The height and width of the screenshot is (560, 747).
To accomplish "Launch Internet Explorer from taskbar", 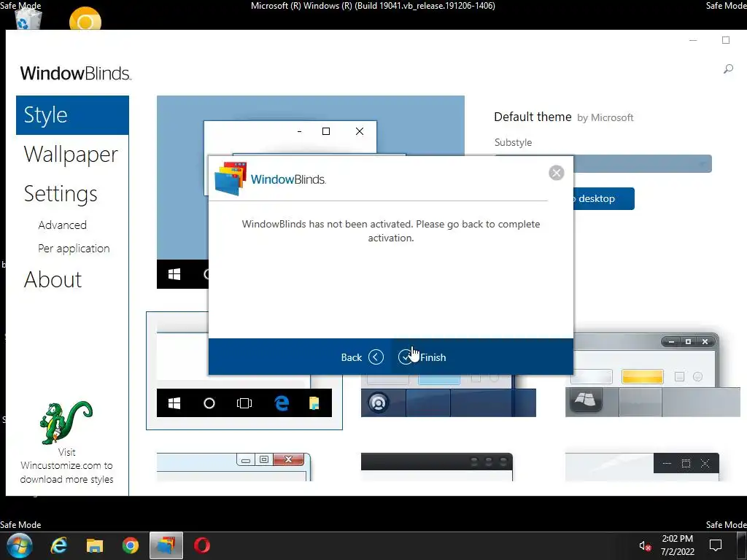I will (x=59, y=545).
